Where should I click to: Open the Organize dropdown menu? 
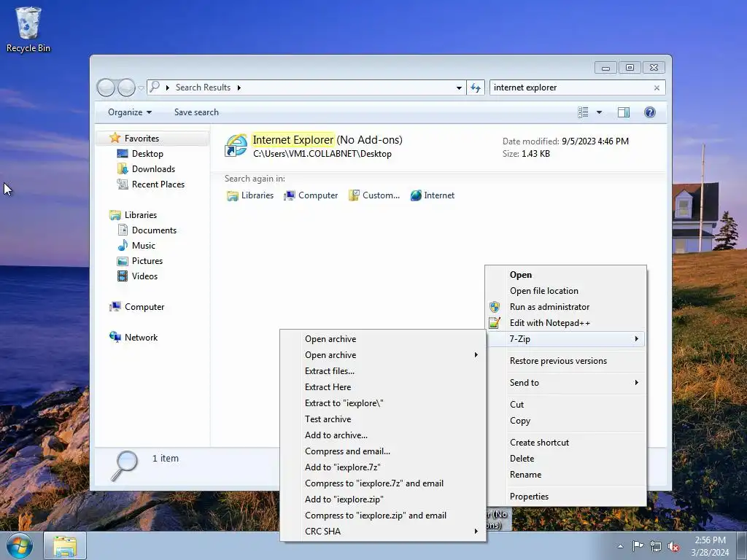coord(130,112)
